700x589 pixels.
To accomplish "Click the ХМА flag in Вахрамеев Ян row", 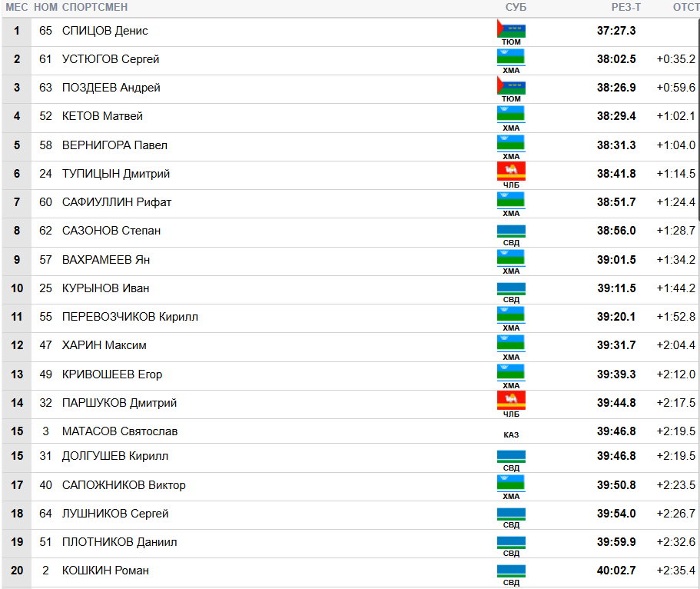I will [x=511, y=258].
